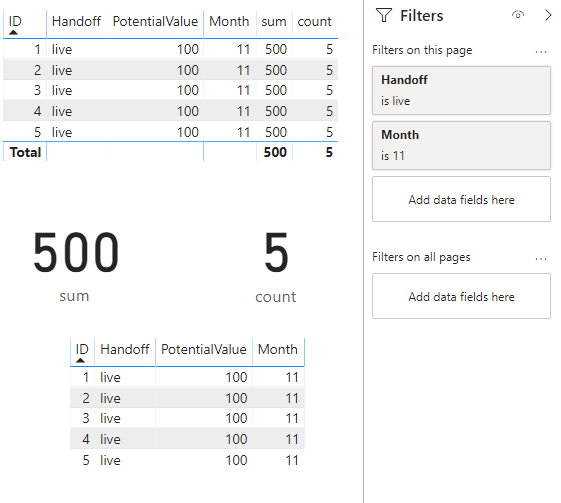561x503 pixels.
Task: Select ID 4 cell in top table
Action: [37, 111]
